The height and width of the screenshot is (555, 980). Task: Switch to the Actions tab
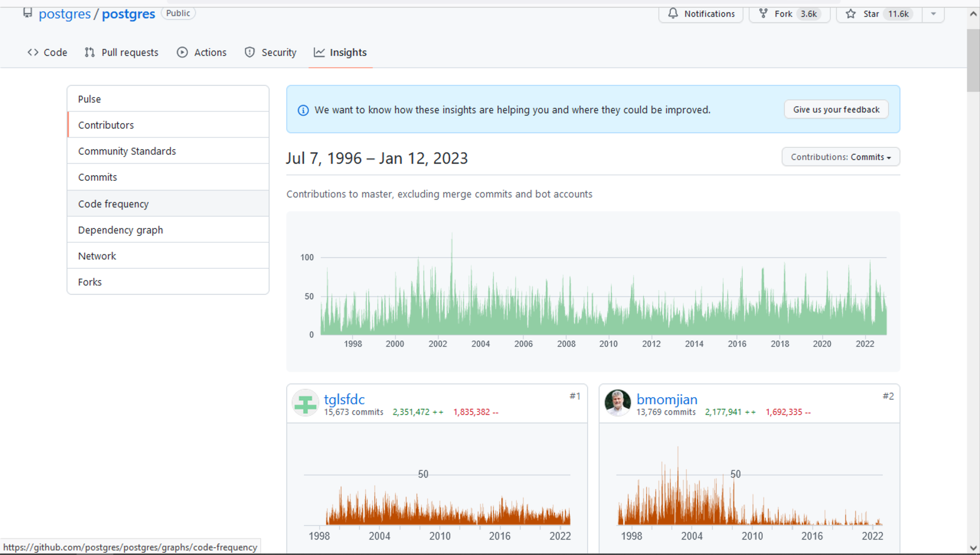pos(202,52)
